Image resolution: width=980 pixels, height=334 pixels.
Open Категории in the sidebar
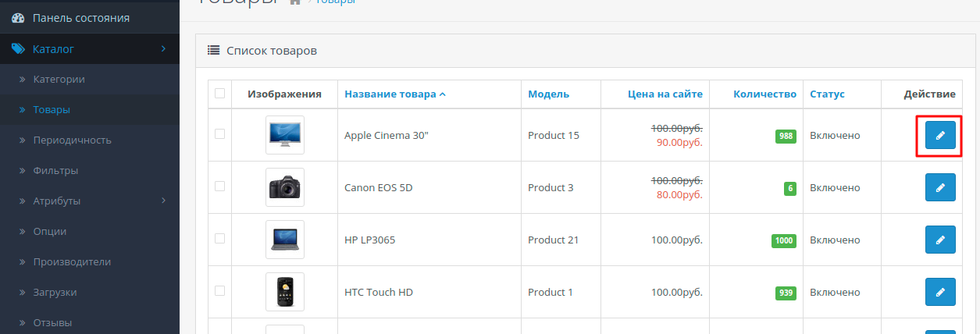click(59, 79)
